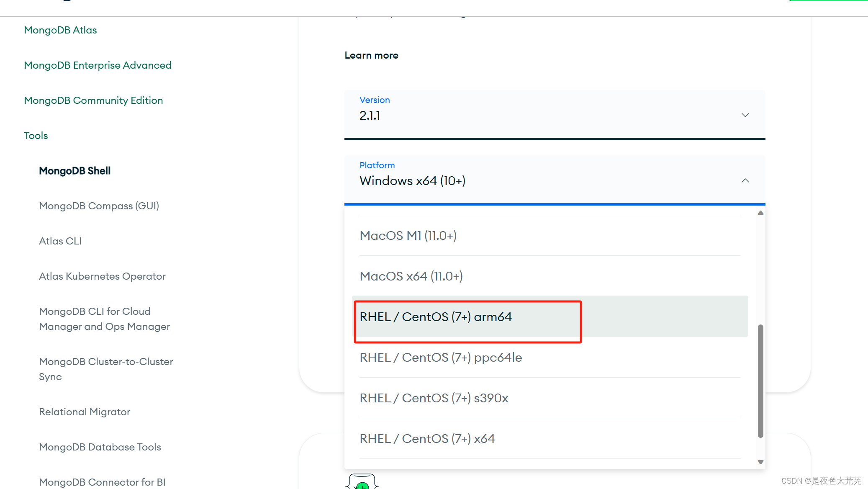868x489 pixels.
Task: Open MongoDB Database Tools in sidebar
Action: pyautogui.click(x=100, y=447)
